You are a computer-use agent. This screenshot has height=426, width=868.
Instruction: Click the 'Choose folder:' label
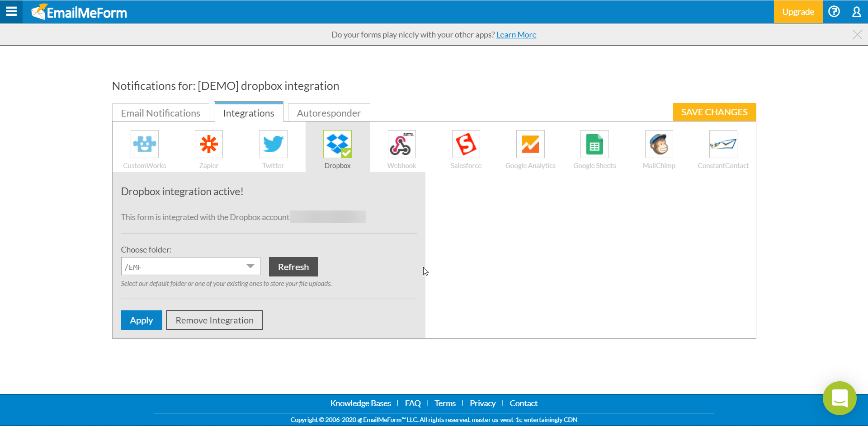coord(146,250)
